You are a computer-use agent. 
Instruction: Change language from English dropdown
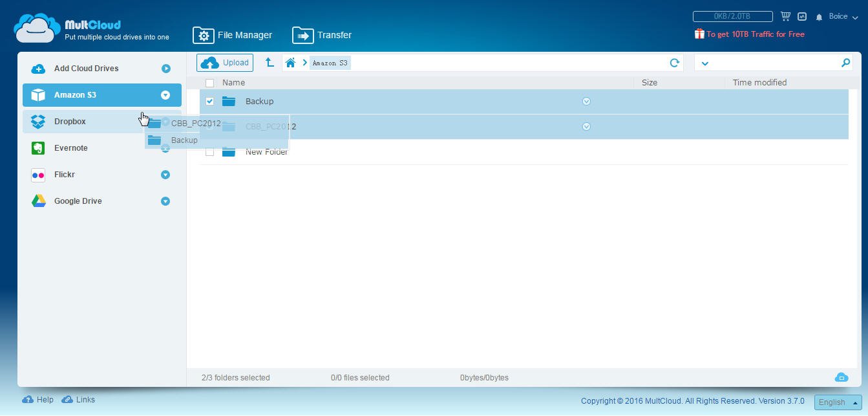point(838,402)
